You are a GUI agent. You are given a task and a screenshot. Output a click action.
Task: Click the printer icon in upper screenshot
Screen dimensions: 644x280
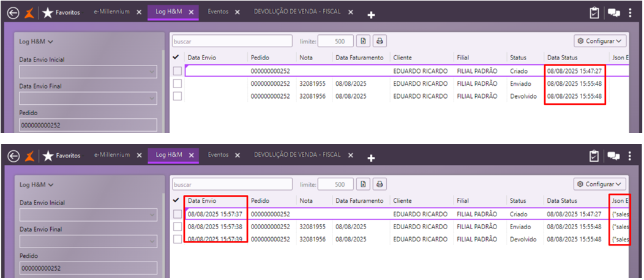380,41
